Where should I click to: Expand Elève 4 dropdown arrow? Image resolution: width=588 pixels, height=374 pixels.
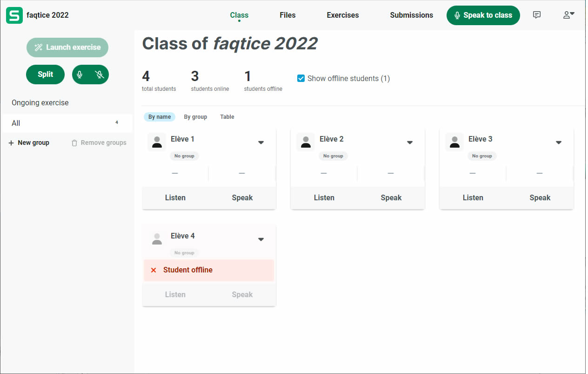[261, 239]
